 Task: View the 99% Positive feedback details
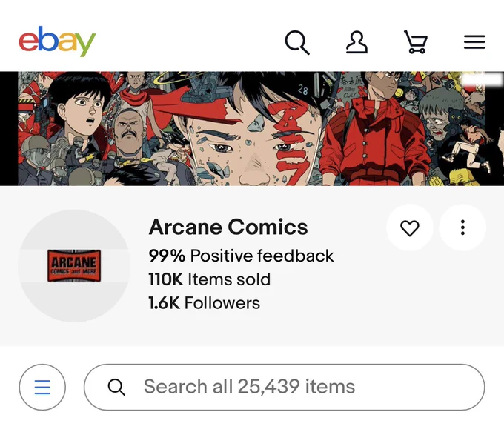(x=241, y=256)
